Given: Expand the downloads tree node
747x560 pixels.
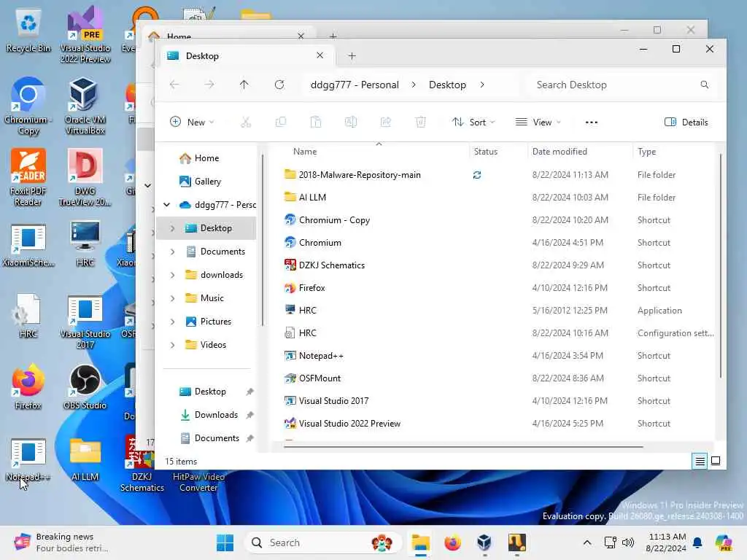Looking at the screenshot, I should (172, 275).
